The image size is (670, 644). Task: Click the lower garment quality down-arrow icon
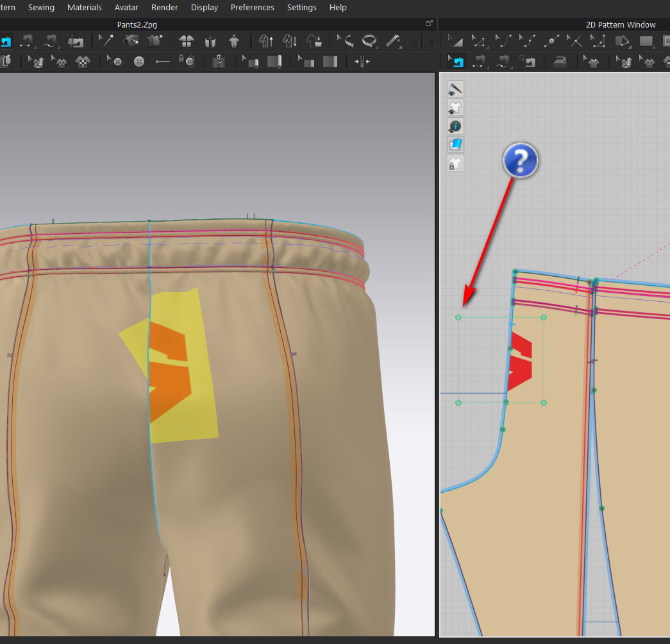tap(290, 42)
